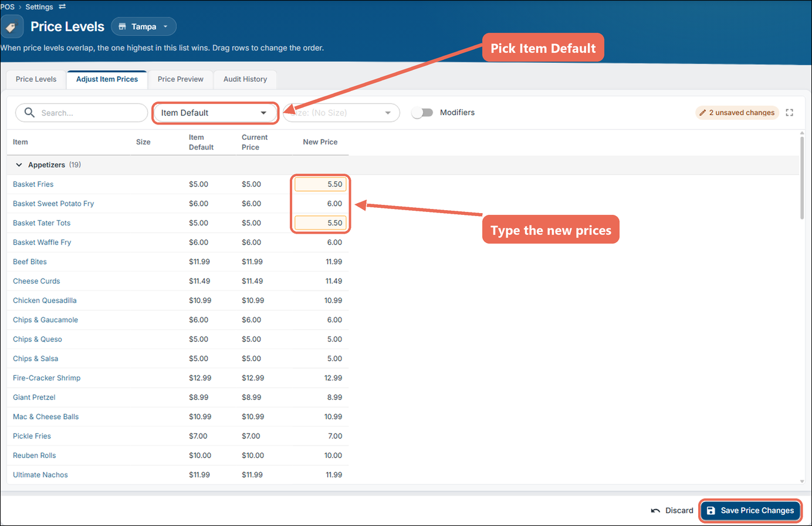The image size is (812, 526).
Task: Click the POS breadcrumb link
Action: (8, 7)
